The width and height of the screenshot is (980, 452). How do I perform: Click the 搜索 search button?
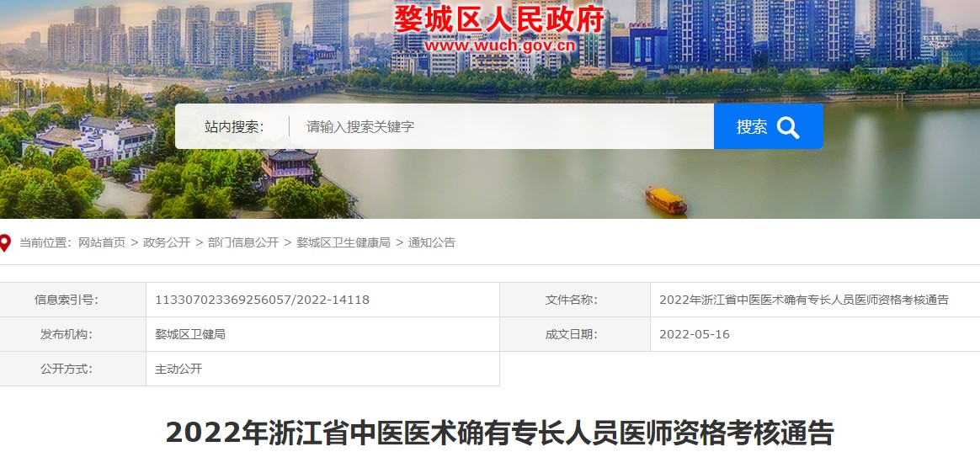click(768, 126)
